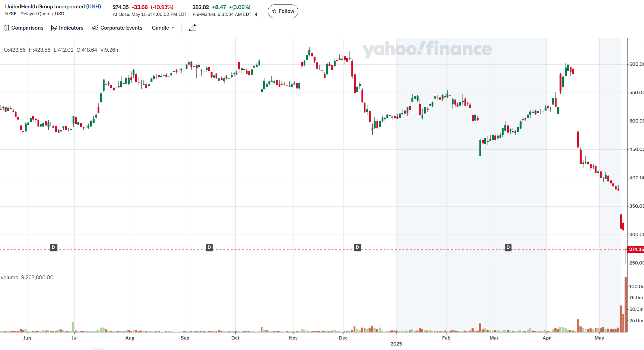Click the tallest red volume bar in May
The height and width of the screenshot is (350, 644).
click(626, 304)
